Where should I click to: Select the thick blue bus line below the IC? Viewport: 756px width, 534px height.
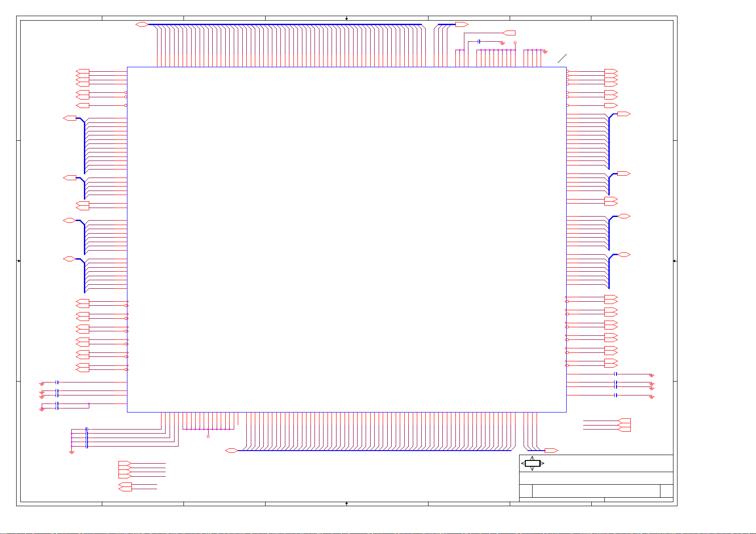click(x=374, y=451)
